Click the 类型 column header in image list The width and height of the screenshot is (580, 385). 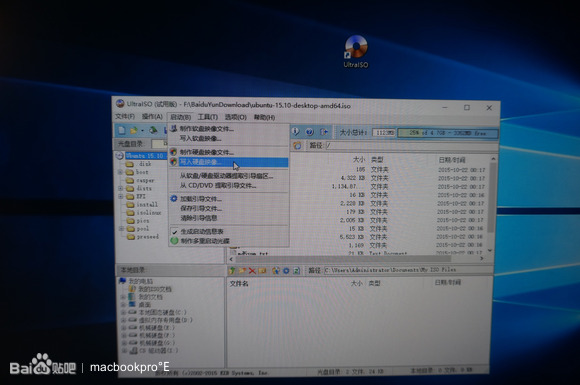tap(377, 160)
